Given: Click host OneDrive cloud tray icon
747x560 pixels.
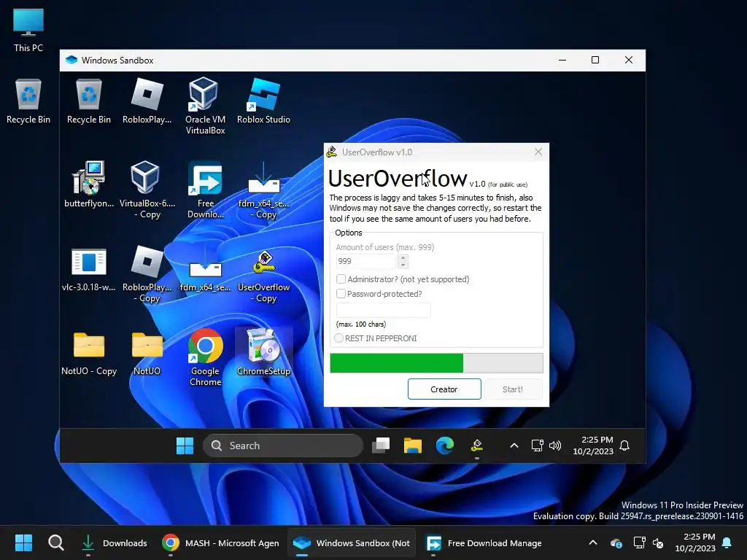Looking at the screenshot, I should [616, 542].
